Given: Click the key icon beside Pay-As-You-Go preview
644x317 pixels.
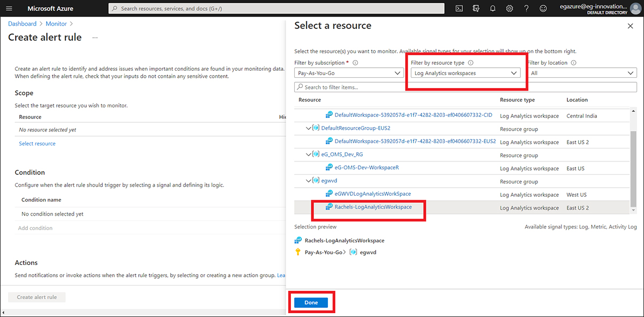Looking at the screenshot, I should [x=298, y=252].
